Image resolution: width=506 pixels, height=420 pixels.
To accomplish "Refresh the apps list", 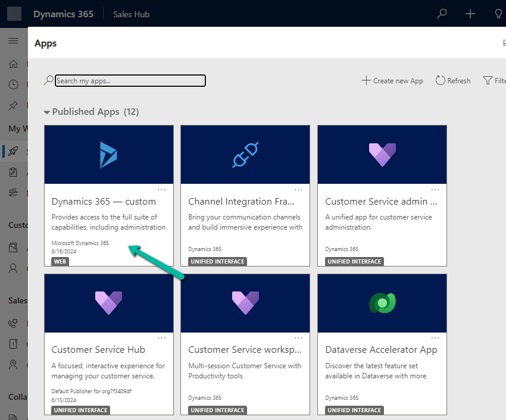I will [452, 80].
